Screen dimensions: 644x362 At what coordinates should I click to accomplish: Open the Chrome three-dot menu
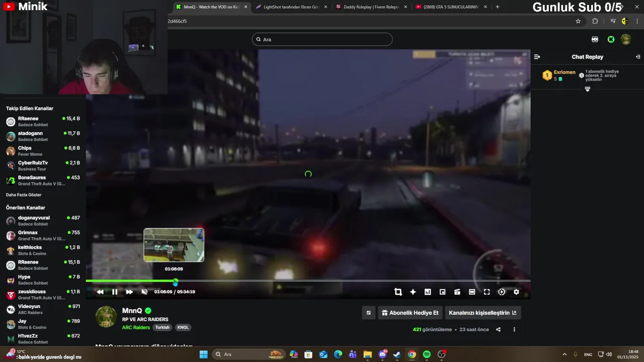tap(637, 21)
